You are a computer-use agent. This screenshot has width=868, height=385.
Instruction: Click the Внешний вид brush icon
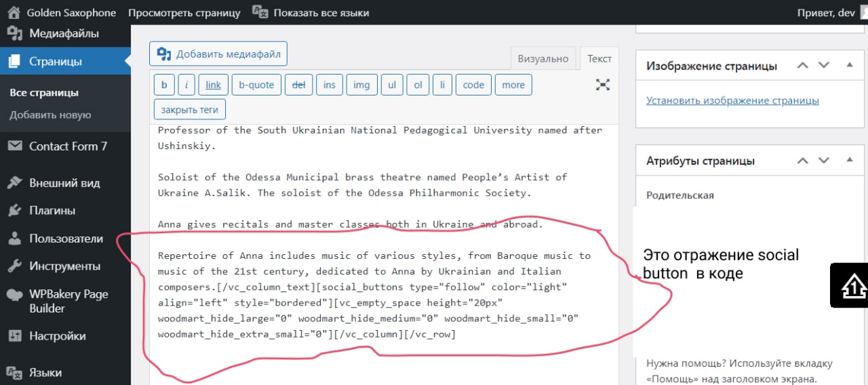pyautogui.click(x=14, y=183)
